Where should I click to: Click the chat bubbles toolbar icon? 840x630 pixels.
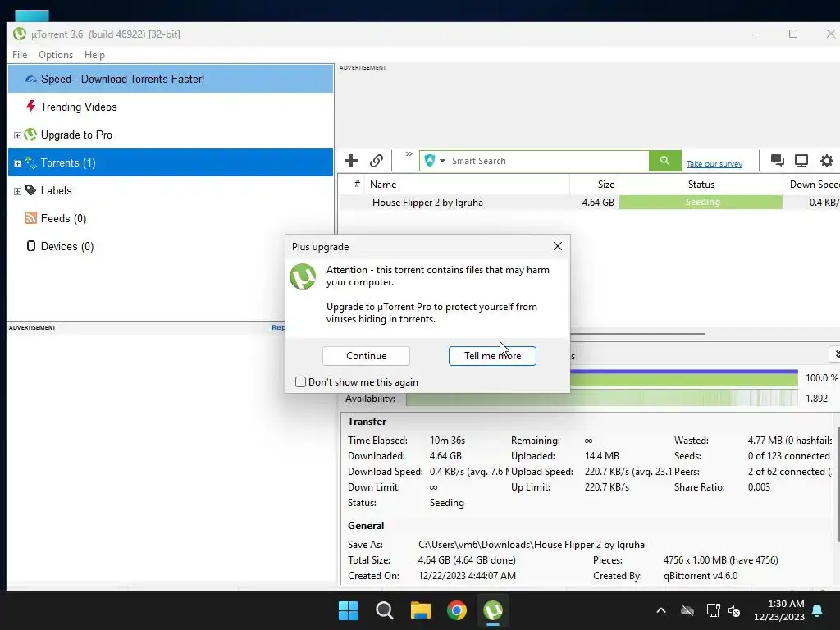(777, 161)
